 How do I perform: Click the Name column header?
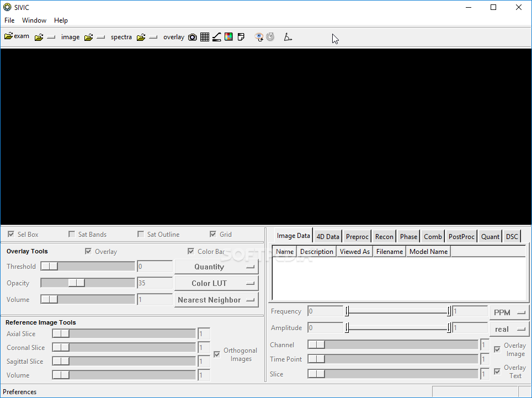pyautogui.click(x=285, y=252)
